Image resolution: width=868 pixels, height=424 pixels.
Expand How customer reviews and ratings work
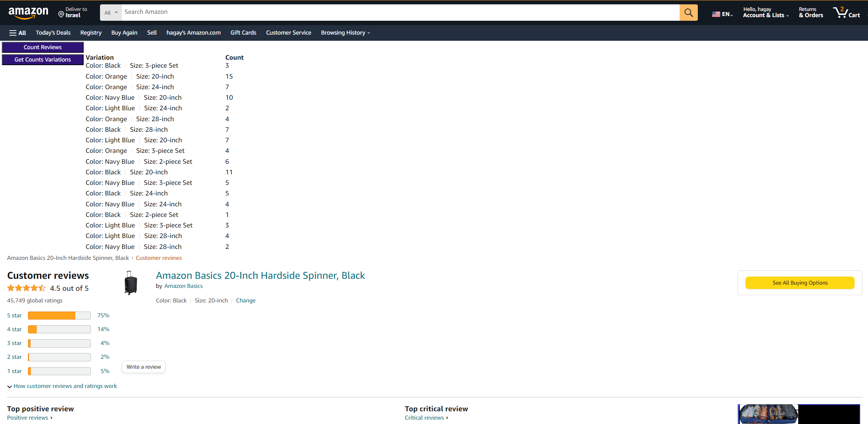(x=62, y=386)
